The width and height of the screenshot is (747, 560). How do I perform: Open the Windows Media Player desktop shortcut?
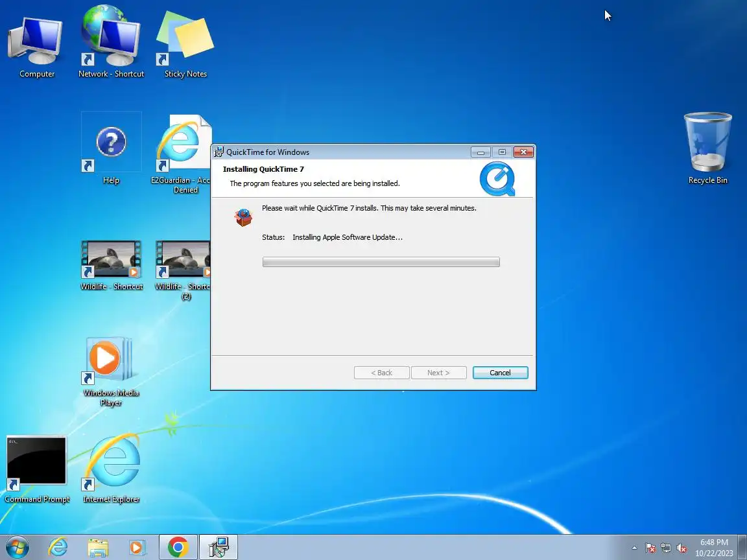point(111,371)
